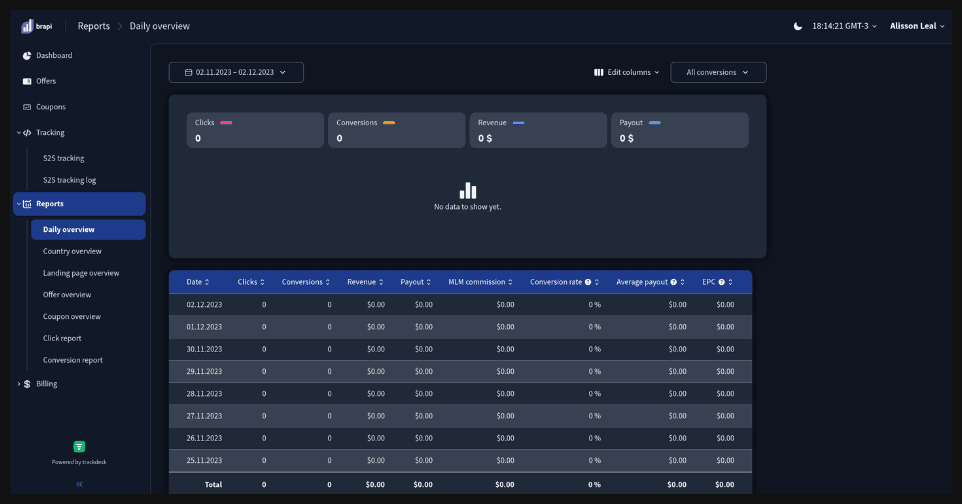Click the Reports chart icon in sidebar

click(27, 204)
